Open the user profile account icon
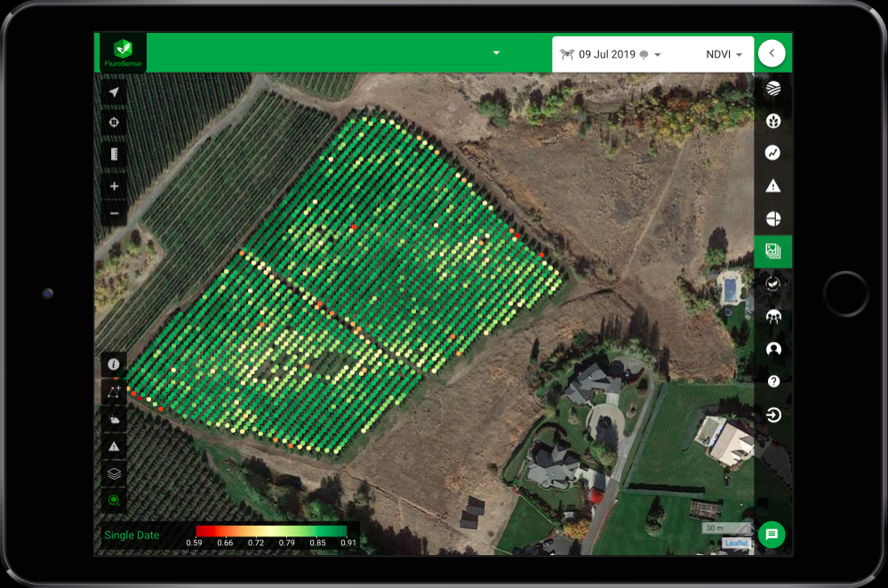Image resolution: width=888 pixels, height=588 pixels. [773, 349]
